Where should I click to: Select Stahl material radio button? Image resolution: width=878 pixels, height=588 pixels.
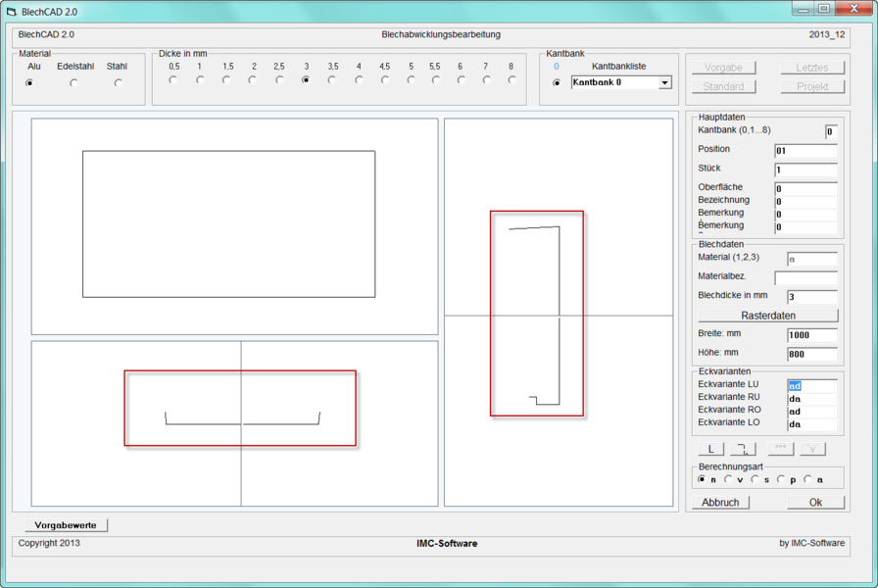(118, 83)
